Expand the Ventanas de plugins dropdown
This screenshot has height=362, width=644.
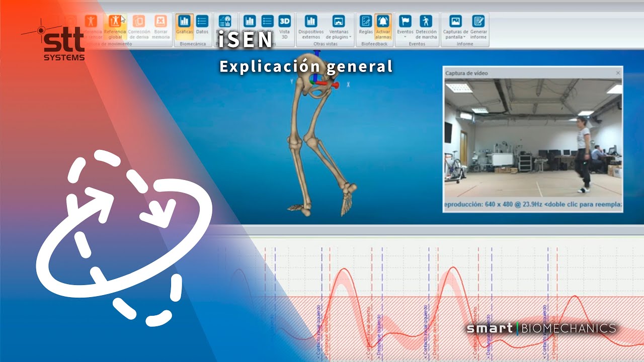click(x=339, y=27)
